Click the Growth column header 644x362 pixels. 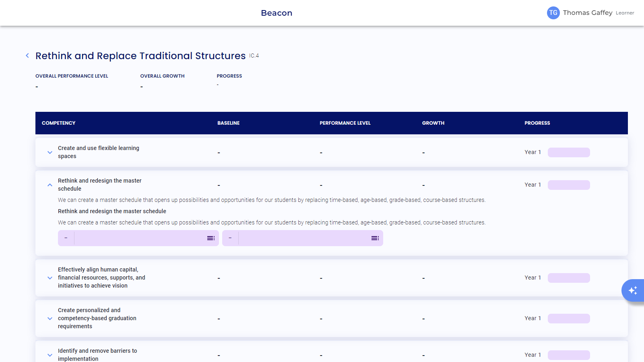coord(433,123)
